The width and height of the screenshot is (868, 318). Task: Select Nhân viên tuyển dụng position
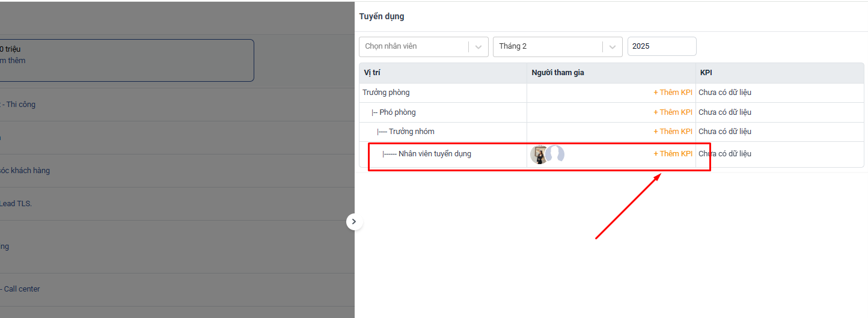tap(434, 154)
